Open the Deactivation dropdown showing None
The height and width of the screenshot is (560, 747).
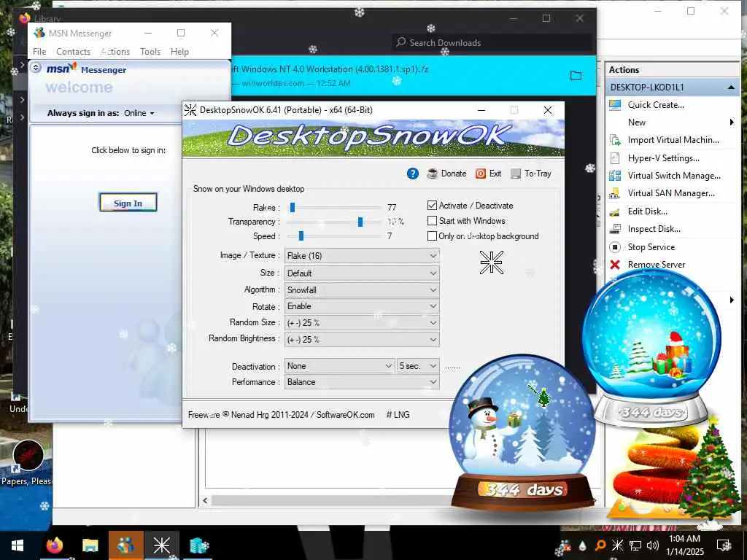pyautogui.click(x=339, y=366)
